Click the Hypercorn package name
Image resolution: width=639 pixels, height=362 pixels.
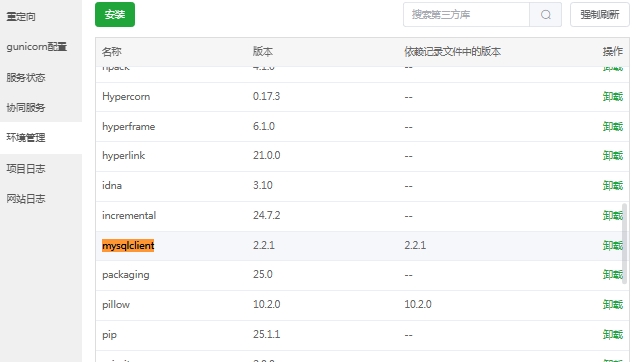click(x=126, y=97)
